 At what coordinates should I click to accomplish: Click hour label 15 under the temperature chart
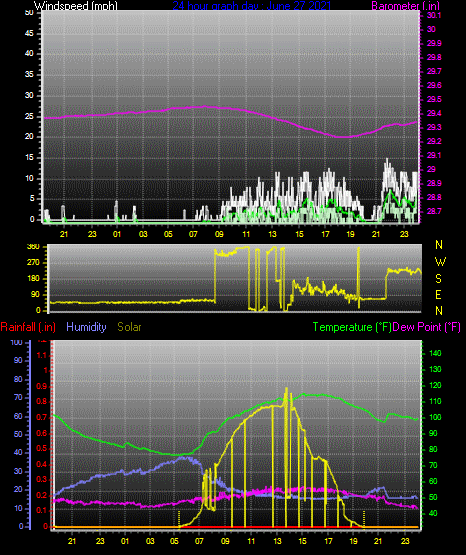pyautogui.click(x=302, y=541)
